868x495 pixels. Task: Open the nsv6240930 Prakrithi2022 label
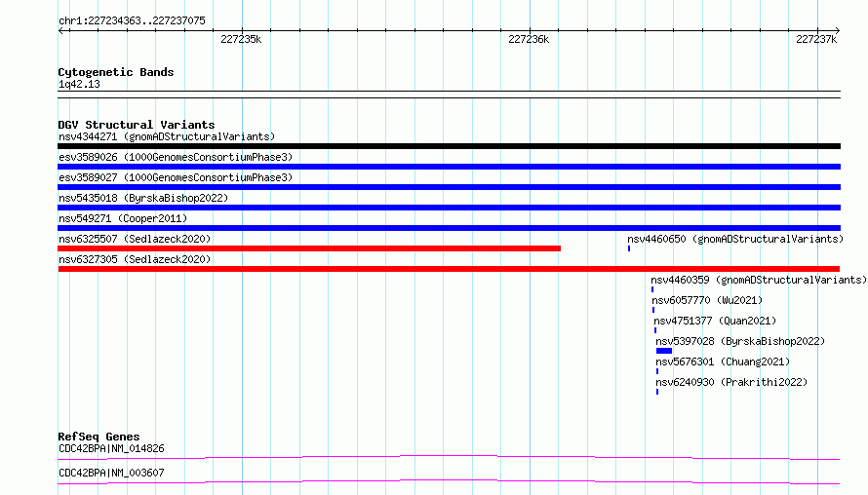(731, 382)
